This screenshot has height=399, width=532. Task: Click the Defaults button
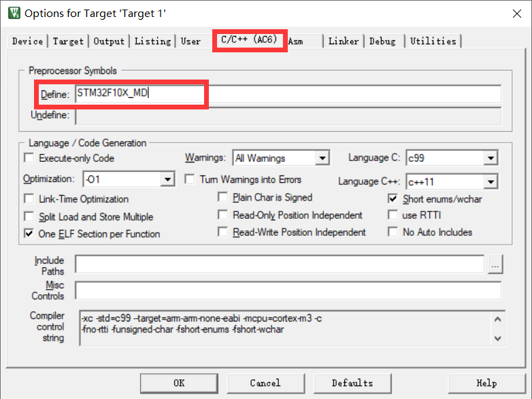tap(352, 383)
